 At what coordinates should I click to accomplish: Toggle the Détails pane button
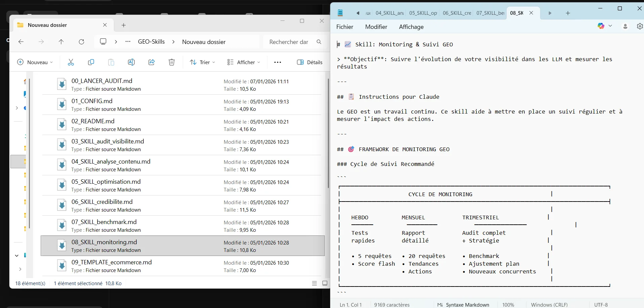pyautogui.click(x=309, y=62)
